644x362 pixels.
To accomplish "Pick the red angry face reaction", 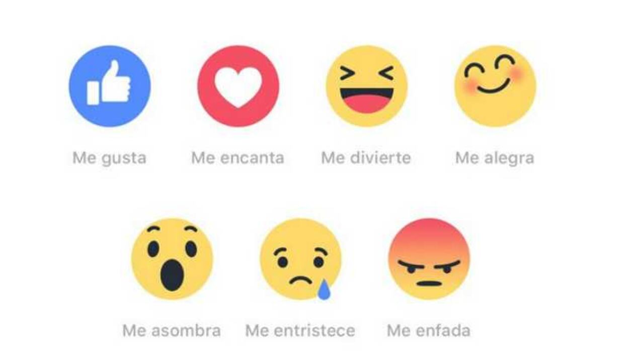I will (x=429, y=259).
